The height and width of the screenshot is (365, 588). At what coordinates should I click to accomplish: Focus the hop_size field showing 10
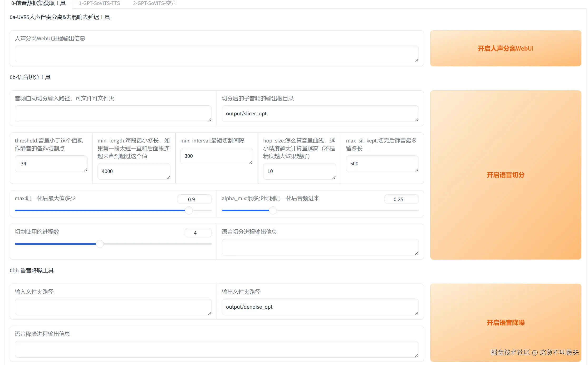pyautogui.click(x=299, y=171)
